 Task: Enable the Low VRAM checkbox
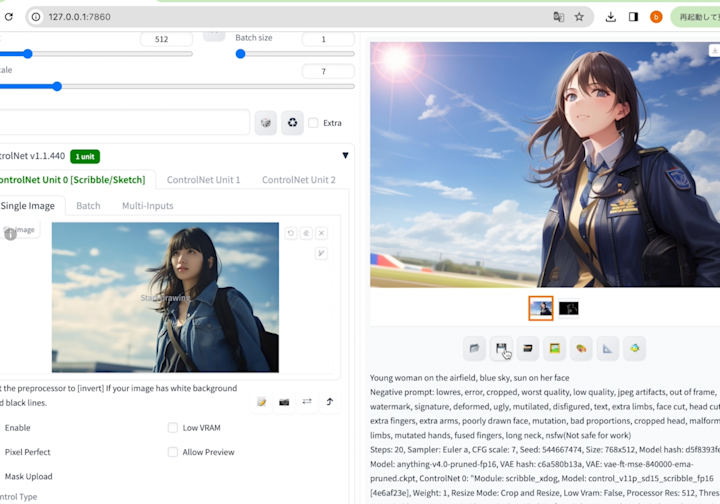(x=173, y=428)
